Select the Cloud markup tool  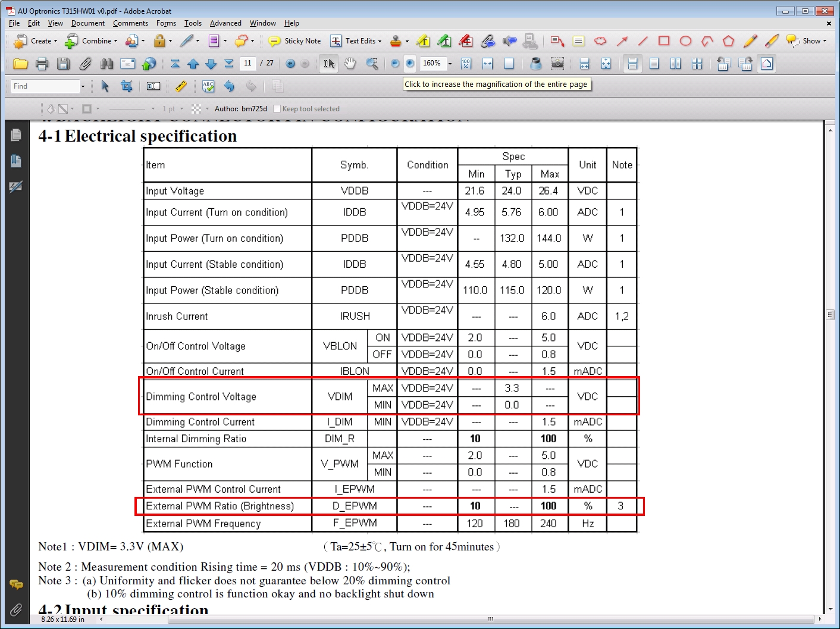[600, 41]
